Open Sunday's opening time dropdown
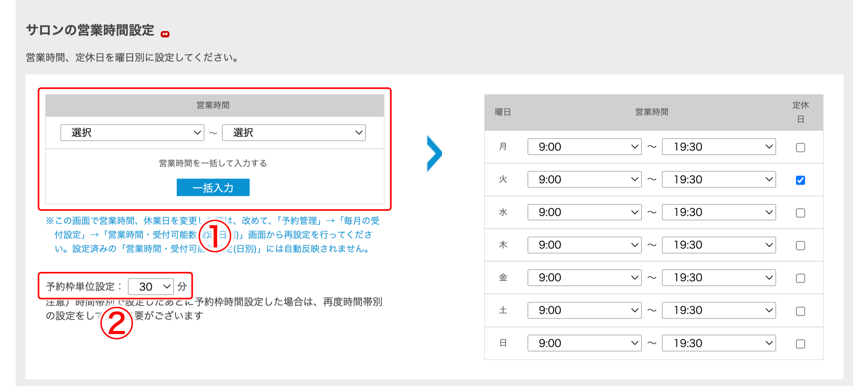 pyautogui.click(x=584, y=343)
